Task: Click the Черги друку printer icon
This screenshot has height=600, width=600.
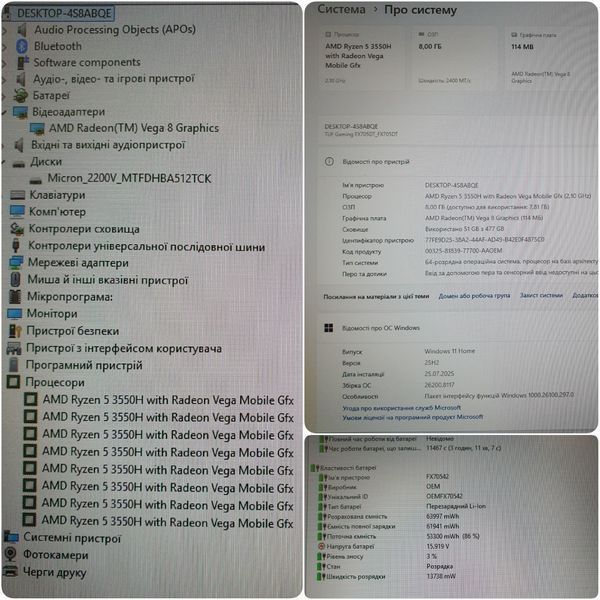Action: 10,572
